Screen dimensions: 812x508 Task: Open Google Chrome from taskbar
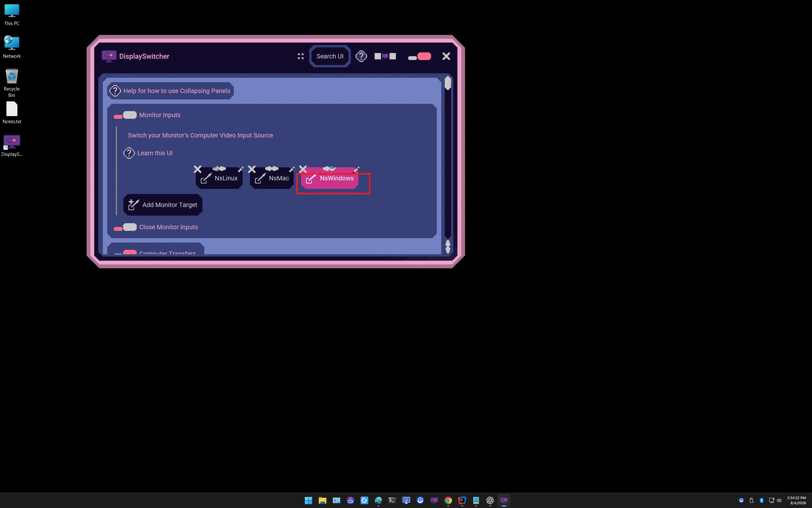click(448, 500)
